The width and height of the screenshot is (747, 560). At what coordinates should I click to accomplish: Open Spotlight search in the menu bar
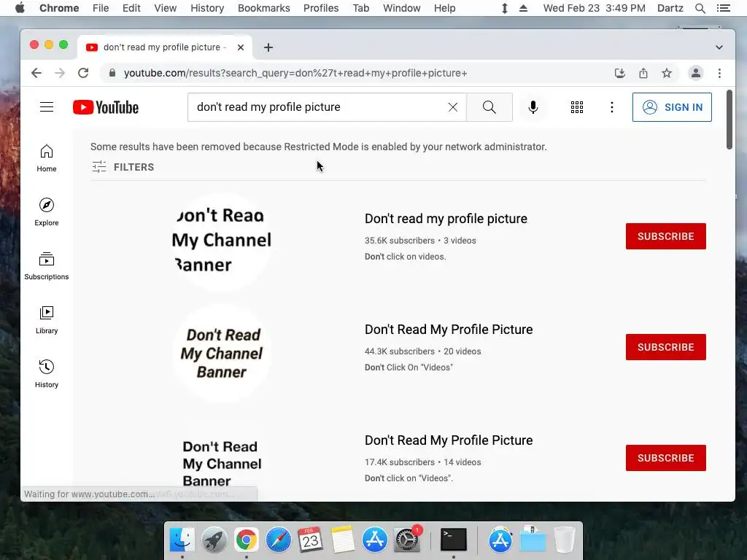click(x=700, y=8)
